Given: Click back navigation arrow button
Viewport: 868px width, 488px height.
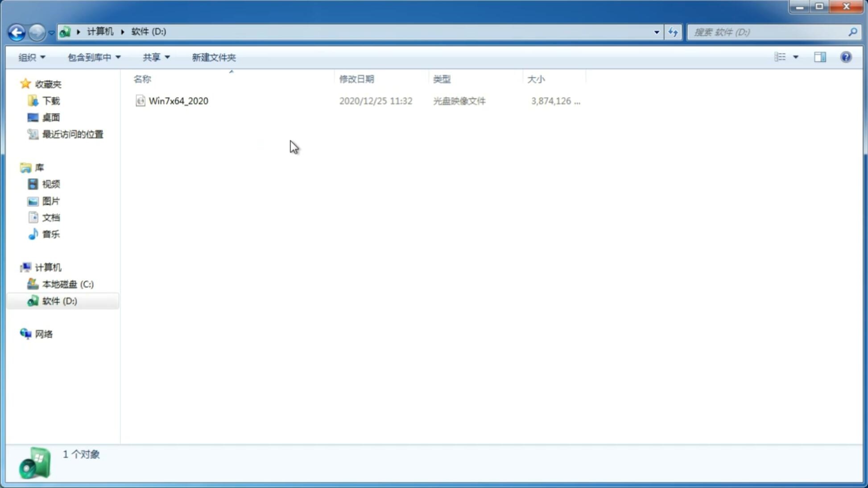Looking at the screenshot, I should coord(17,32).
